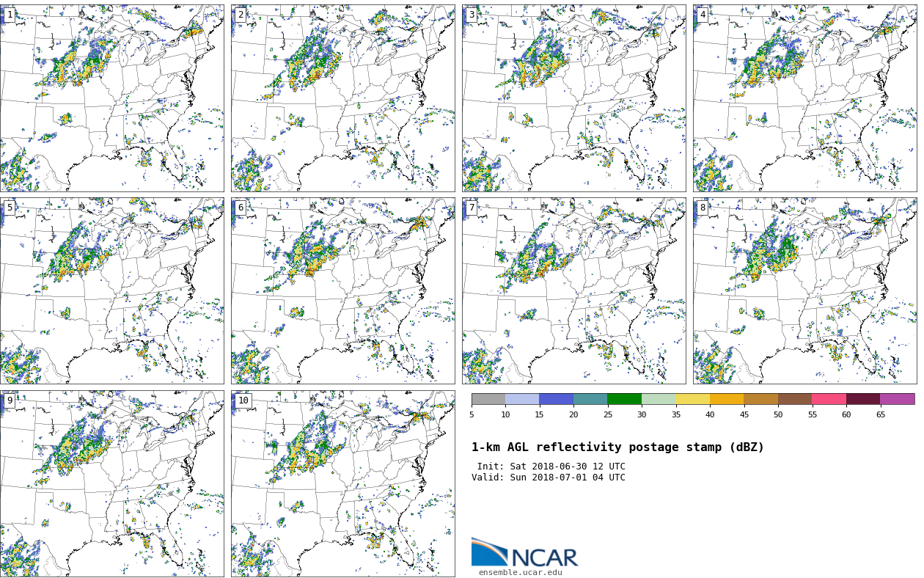This screenshot has height=578, width=924.
Task: Open ensemble member 5 reflectivity map
Action: [x=112, y=290]
